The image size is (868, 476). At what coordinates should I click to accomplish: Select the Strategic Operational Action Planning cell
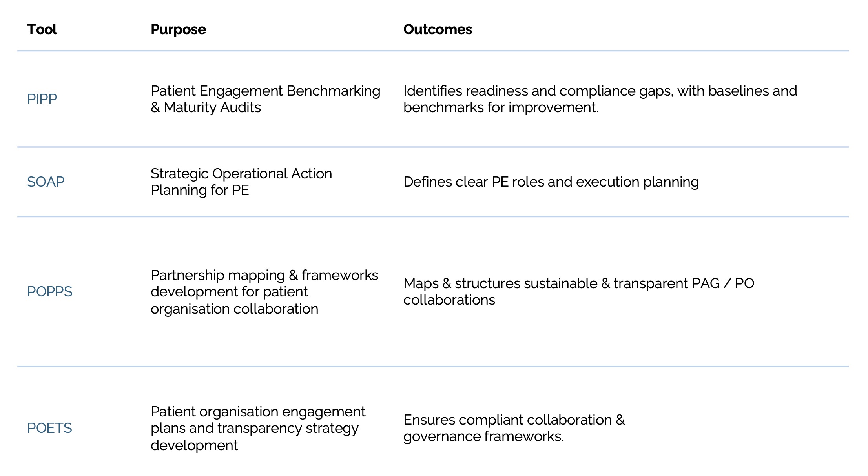pos(241,182)
